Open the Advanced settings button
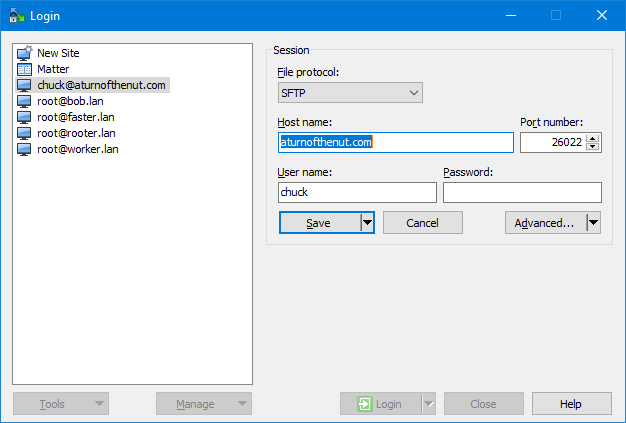The height and width of the screenshot is (423, 626). coord(544,223)
